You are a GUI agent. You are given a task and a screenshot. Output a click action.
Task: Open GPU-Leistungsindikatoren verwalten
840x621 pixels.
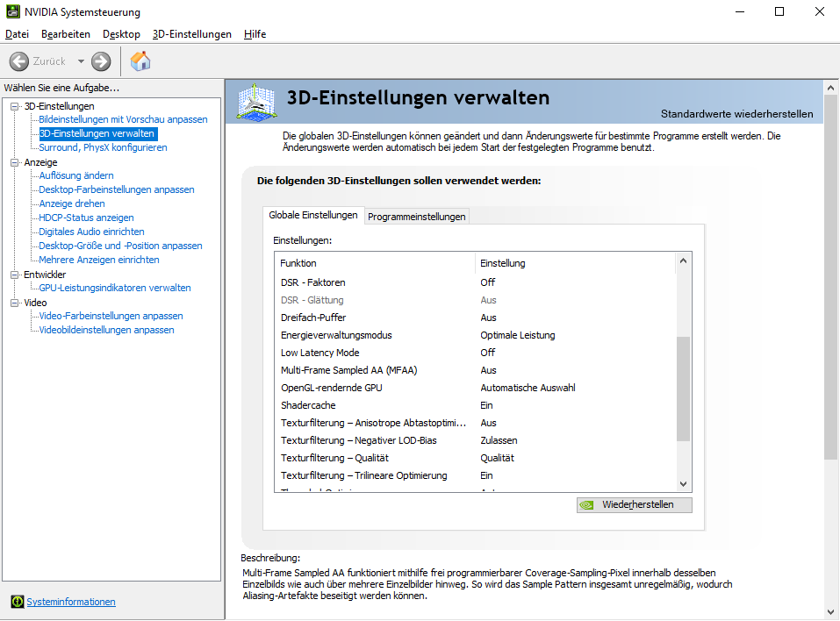click(x=115, y=288)
